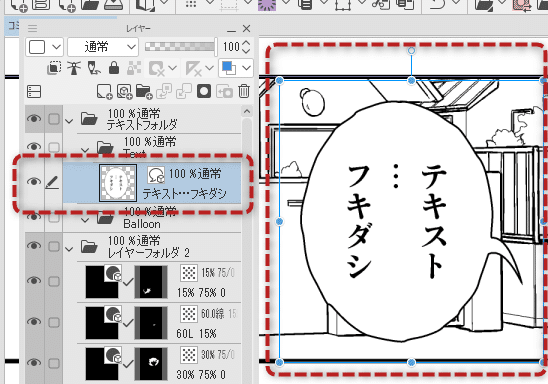This screenshot has width=548, height=384.
Task: Check the box beside レイヤーフォルダ 2
Action: 54,246
